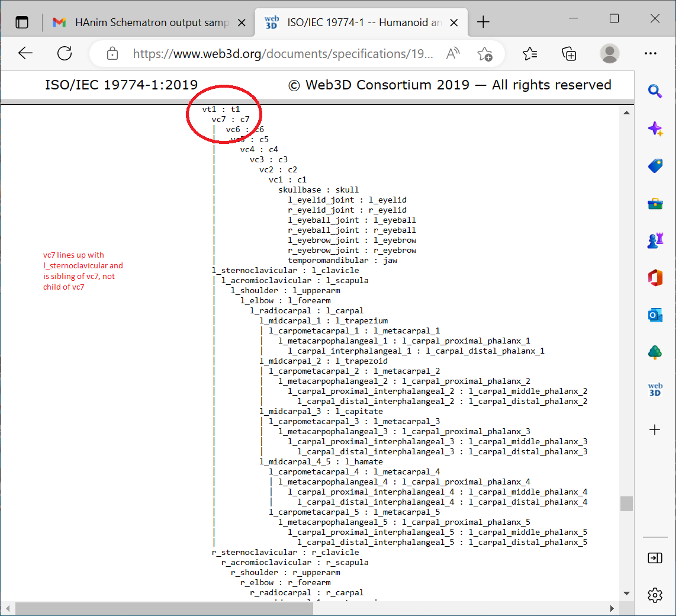682x616 pixels.
Task: Close the ISO/IEC 19774-1 tab
Action: coord(454,23)
